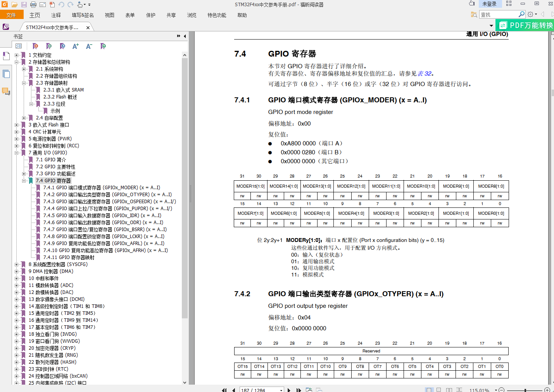Click the create new document icon
Viewport: 554px width, 392px height.
[52, 5]
